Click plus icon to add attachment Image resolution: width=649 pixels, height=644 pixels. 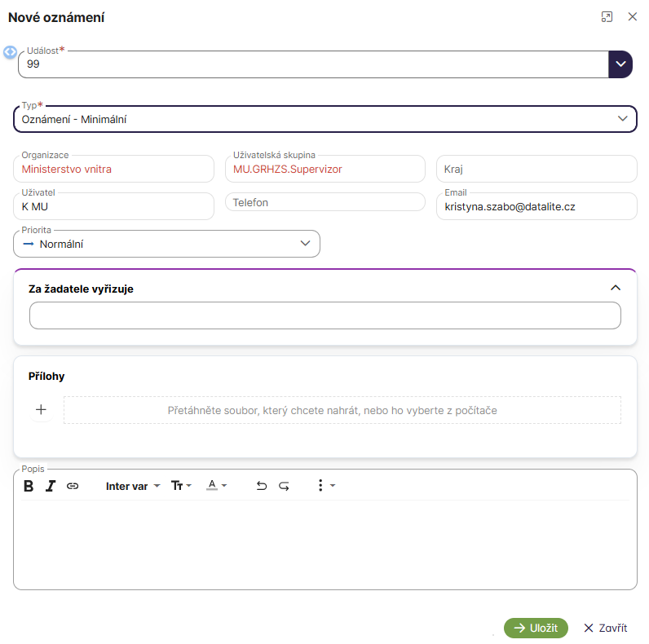(x=41, y=410)
